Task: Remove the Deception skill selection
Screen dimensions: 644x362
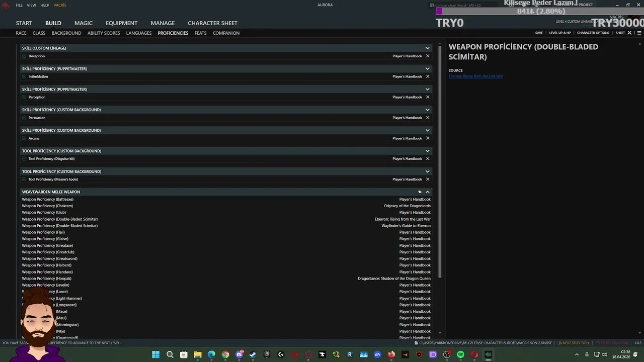Action: point(428,56)
